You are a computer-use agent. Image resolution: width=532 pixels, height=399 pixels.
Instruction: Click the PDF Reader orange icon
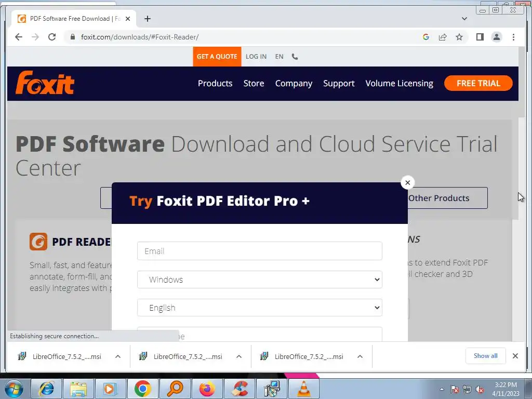coord(38,242)
